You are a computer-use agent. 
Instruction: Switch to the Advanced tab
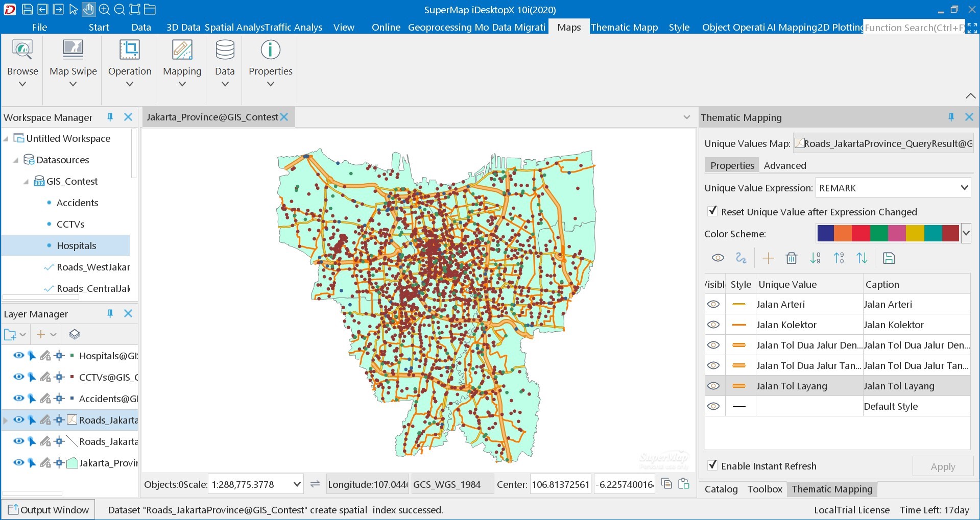[x=784, y=165]
